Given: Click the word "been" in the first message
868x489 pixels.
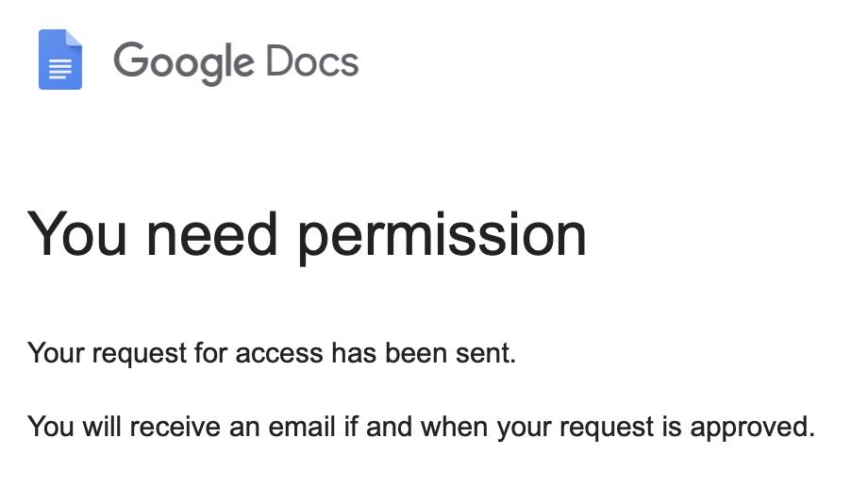Looking at the screenshot, I should click(416, 353).
